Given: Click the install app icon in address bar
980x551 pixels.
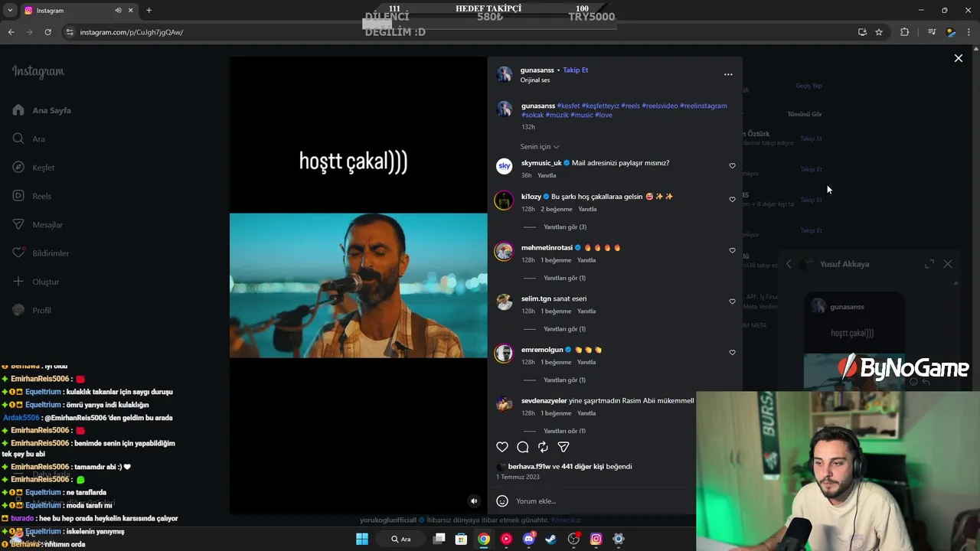Looking at the screenshot, I should [862, 32].
